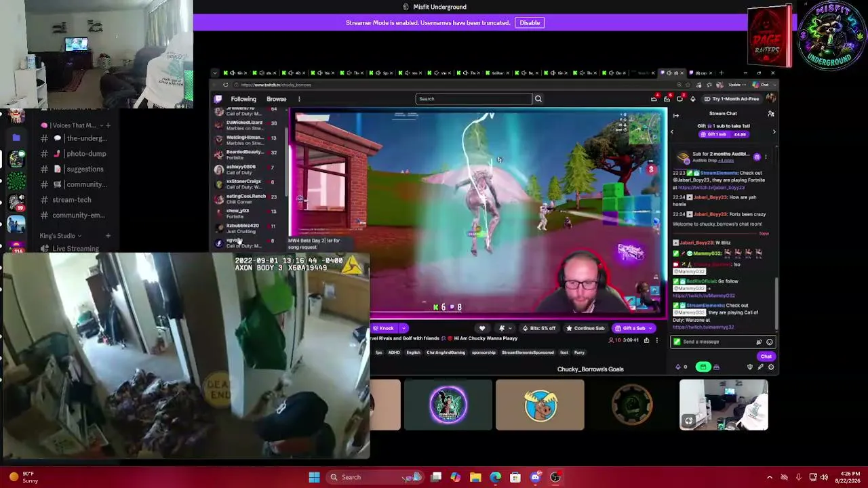The width and height of the screenshot is (868, 488).
Task: Open the green mandala Discord server
Action: (x=16, y=181)
